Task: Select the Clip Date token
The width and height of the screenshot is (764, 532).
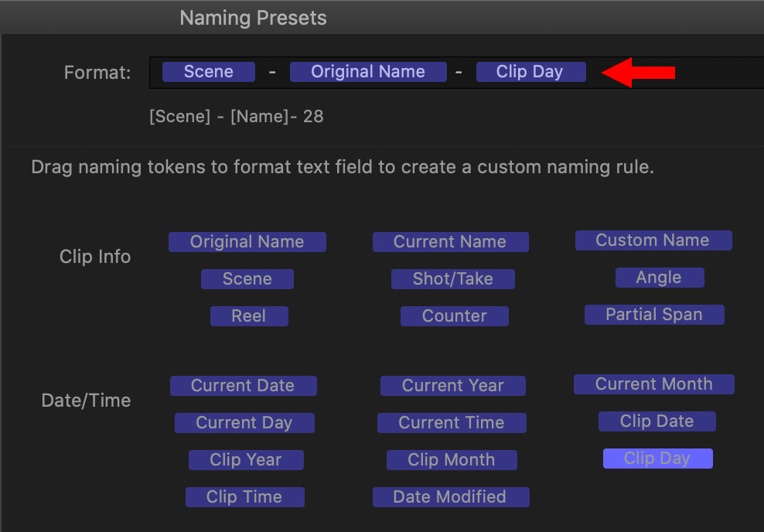Action: [657, 421]
